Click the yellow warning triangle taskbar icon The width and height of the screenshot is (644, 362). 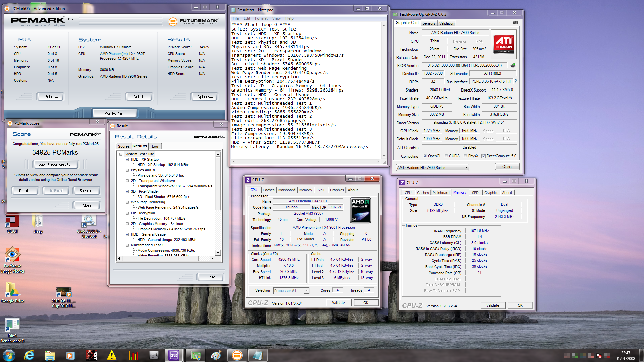112,355
